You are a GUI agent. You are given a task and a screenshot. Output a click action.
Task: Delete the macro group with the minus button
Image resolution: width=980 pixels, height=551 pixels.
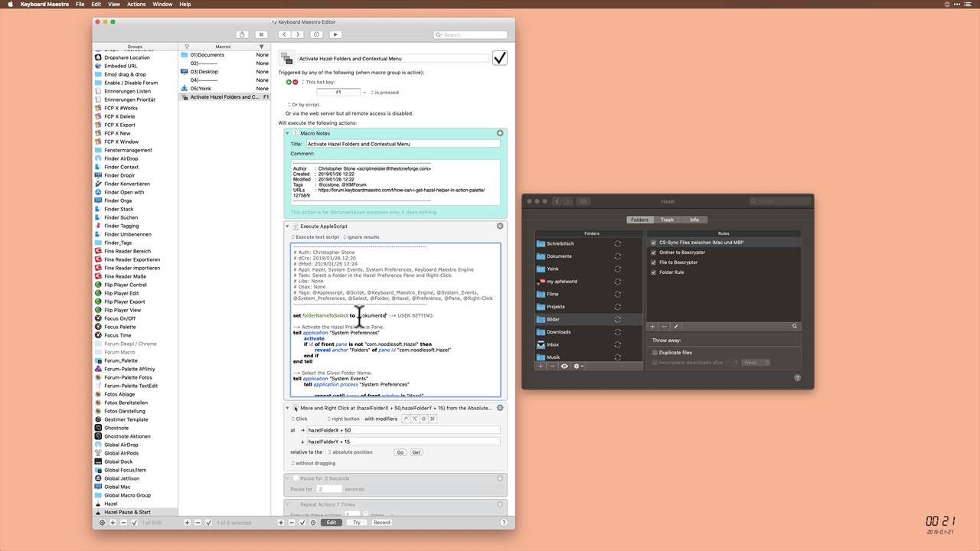tap(123, 523)
